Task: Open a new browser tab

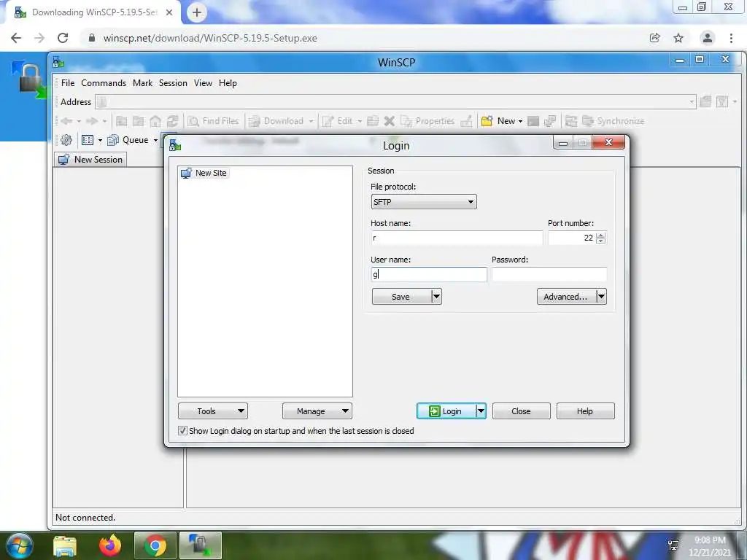Action: [x=197, y=12]
